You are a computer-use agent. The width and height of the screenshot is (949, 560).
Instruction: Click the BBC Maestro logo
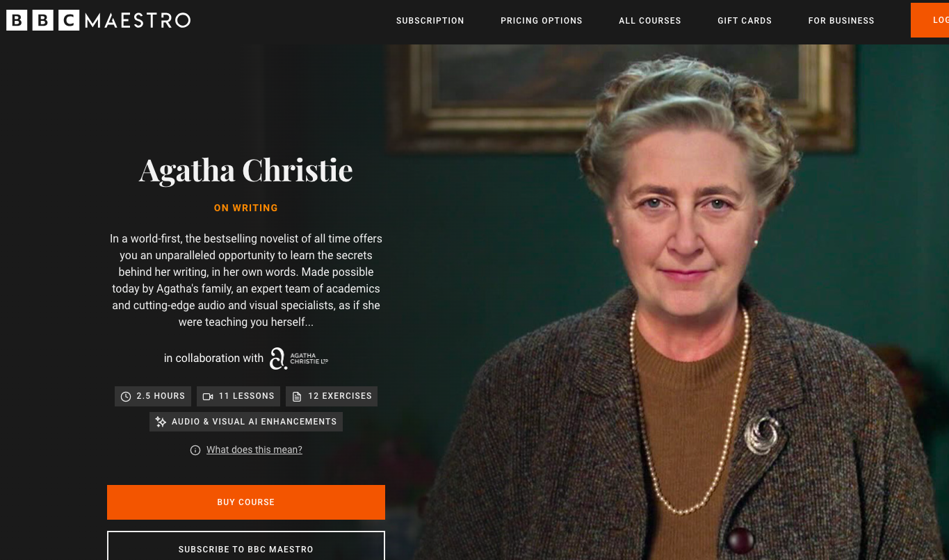point(98,20)
